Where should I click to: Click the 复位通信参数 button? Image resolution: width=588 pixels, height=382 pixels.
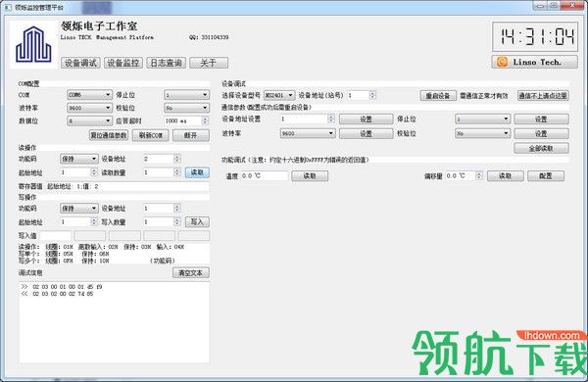(109, 135)
